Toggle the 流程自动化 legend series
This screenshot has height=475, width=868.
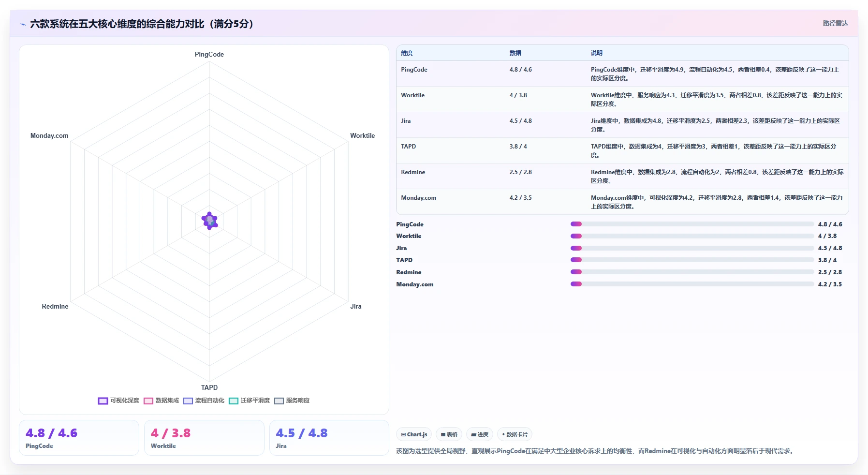tap(204, 401)
